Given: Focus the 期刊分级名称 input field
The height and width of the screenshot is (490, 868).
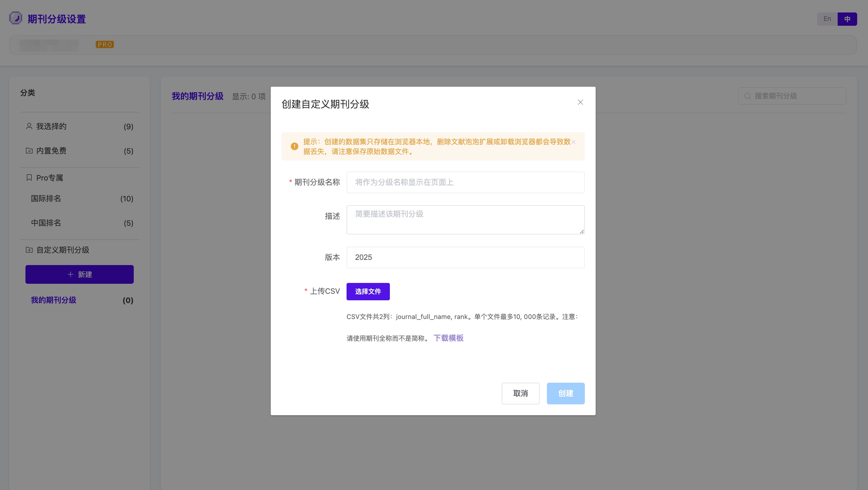Looking at the screenshot, I should (465, 182).
